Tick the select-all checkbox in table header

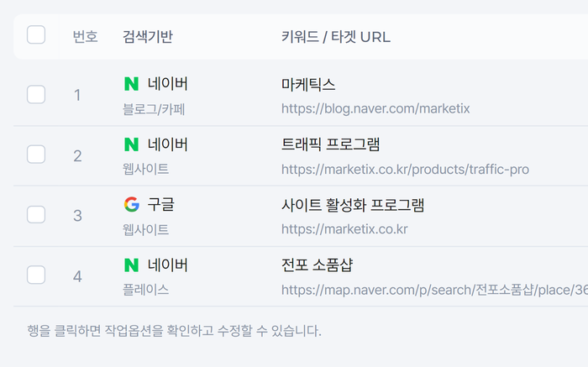coord(36,35)
